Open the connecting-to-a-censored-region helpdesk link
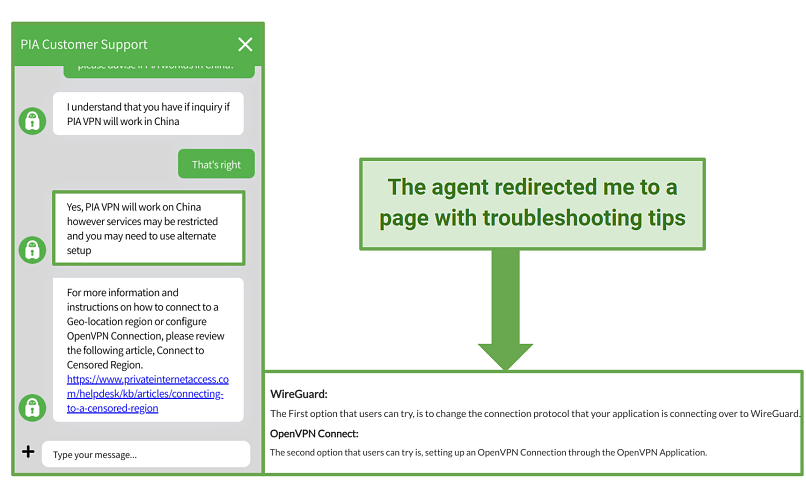 pyautogui.click(x=148, y=394)
